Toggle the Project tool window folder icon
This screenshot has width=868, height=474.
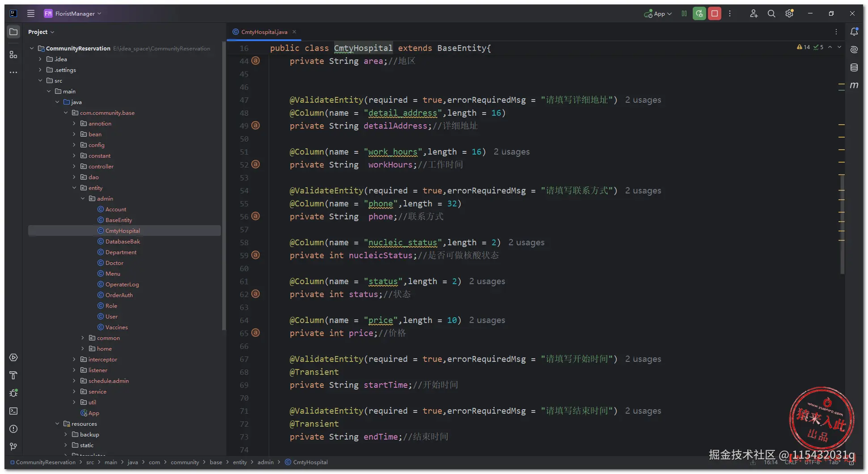click(x=13, y=32)
